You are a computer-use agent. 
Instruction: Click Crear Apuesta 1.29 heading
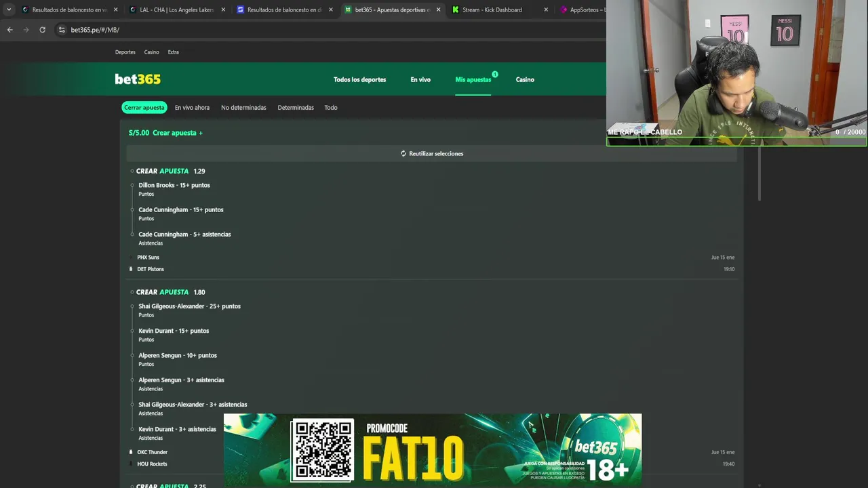170,171
